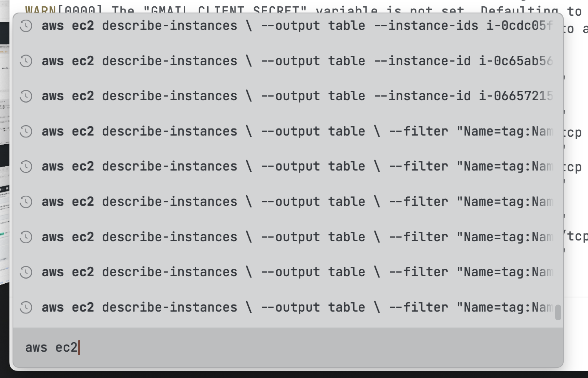Click the clock icon beside the i-0cdc05f suggestion
Screen dimensions: 588x378
(x=26, y=25)
